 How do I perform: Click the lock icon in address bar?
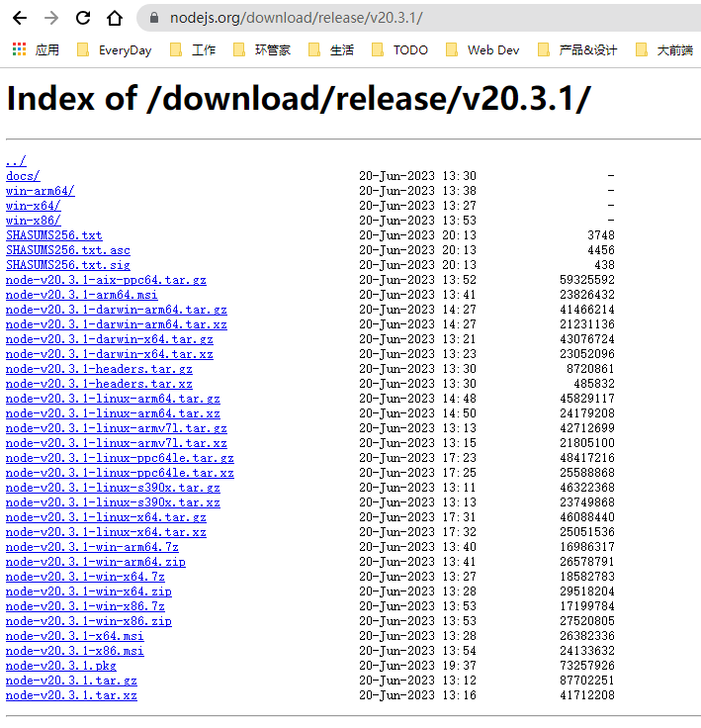click(x=154, y=18)
